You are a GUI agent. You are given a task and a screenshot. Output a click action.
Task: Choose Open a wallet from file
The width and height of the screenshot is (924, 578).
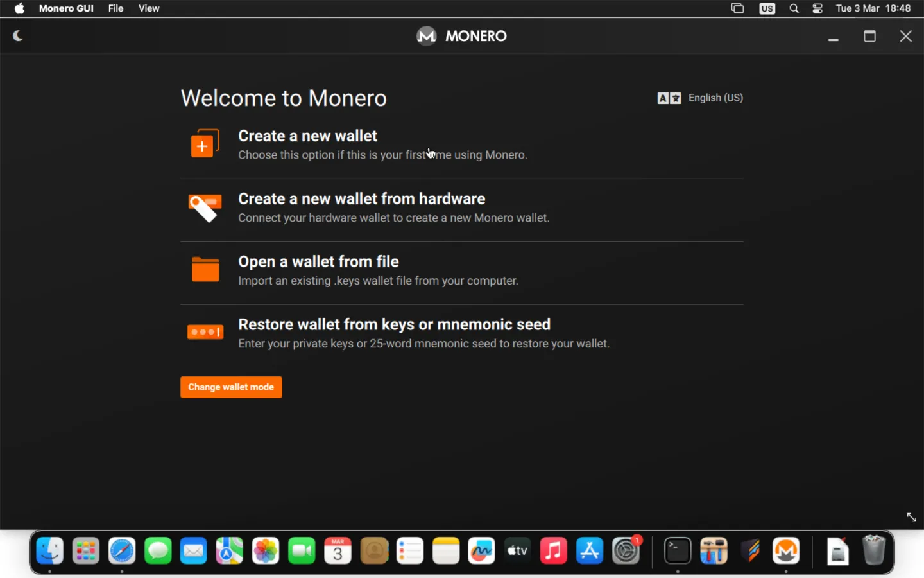point(318,262)
